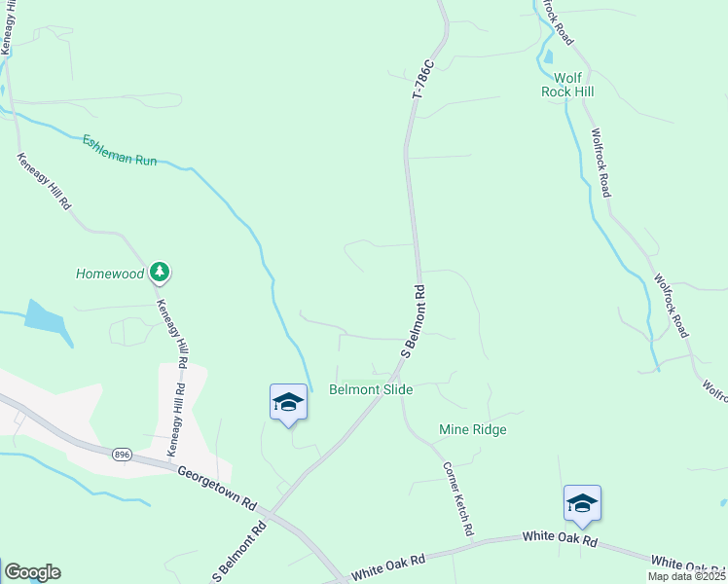Click the Mine Ridge place label
Image resolution: width=728 pixels, height=584 pixels.
[x=473, y=429]
